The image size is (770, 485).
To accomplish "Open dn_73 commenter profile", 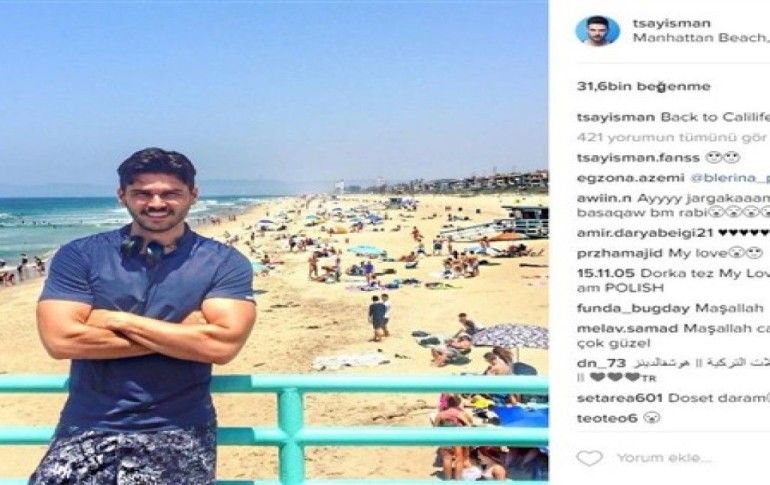I will pos(601,363).
